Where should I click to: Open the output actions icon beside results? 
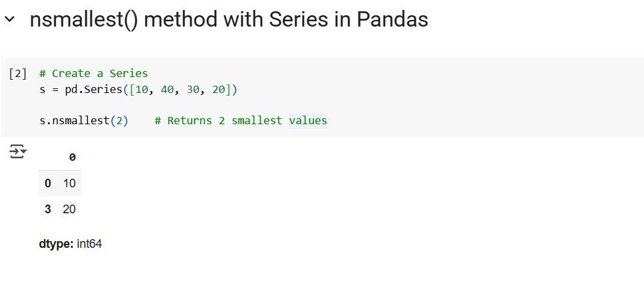click(18, 152)
